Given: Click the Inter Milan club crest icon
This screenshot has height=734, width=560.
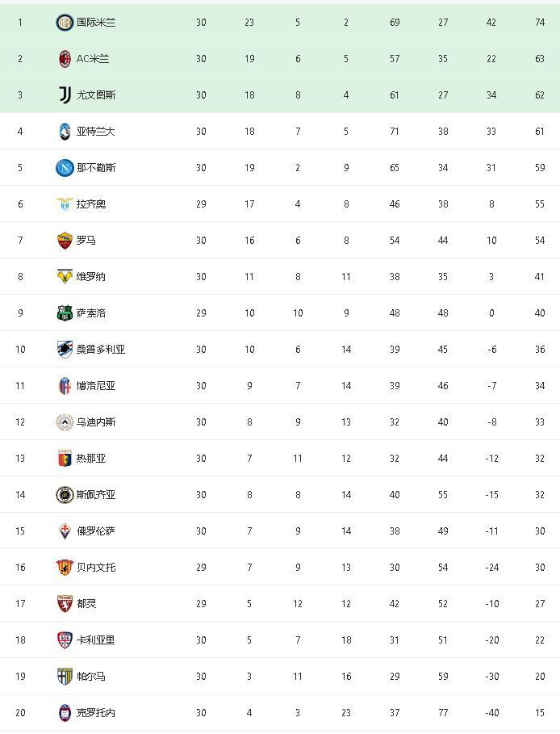Looking at the screenshot, I should click(65, 23).
